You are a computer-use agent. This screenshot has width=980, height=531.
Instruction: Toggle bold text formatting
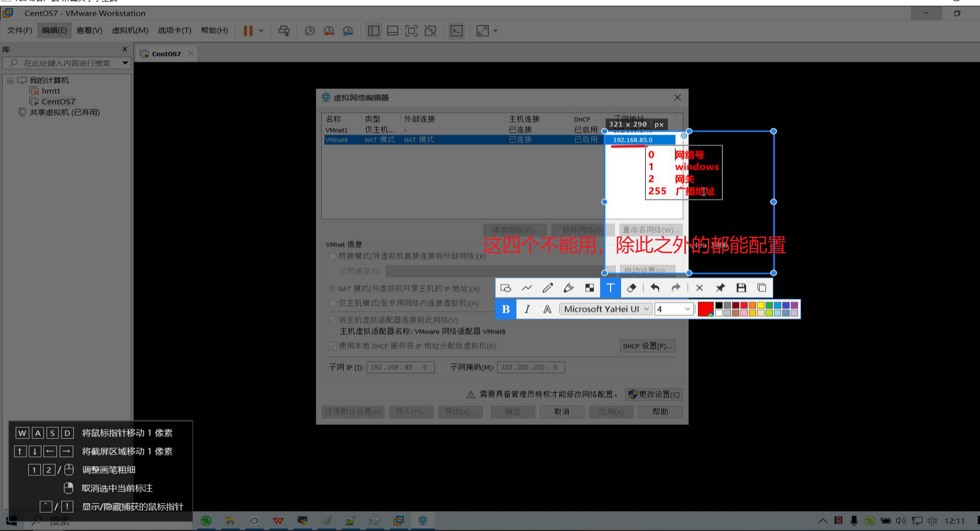tap(506, 309)
